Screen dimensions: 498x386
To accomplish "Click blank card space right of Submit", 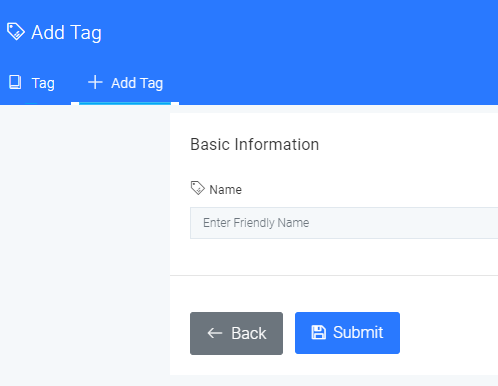I will 450,333.
